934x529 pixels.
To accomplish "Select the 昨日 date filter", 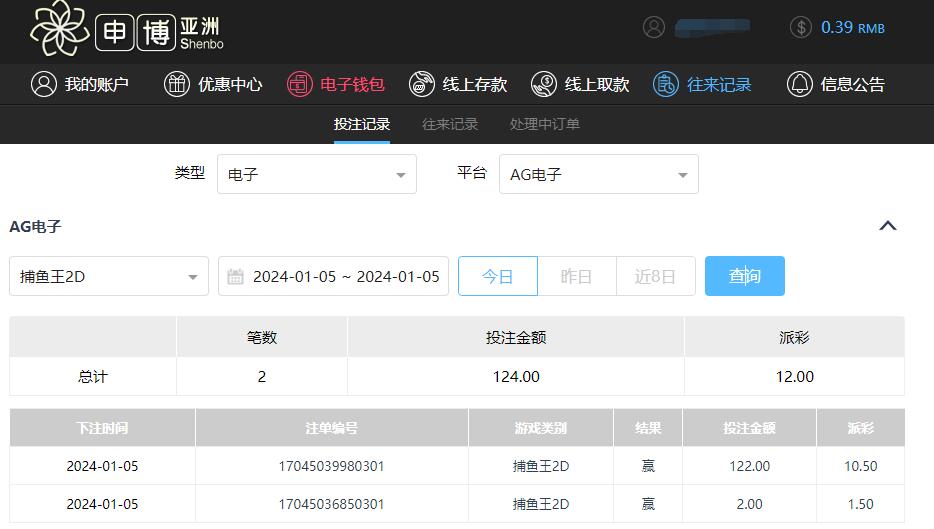I will [577, 276].
